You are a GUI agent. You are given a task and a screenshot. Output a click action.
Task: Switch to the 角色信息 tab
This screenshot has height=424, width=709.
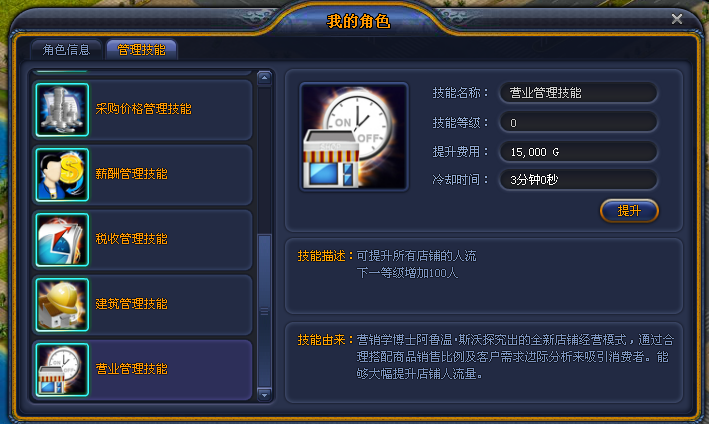pyautogui.click(x=66, y=50)
